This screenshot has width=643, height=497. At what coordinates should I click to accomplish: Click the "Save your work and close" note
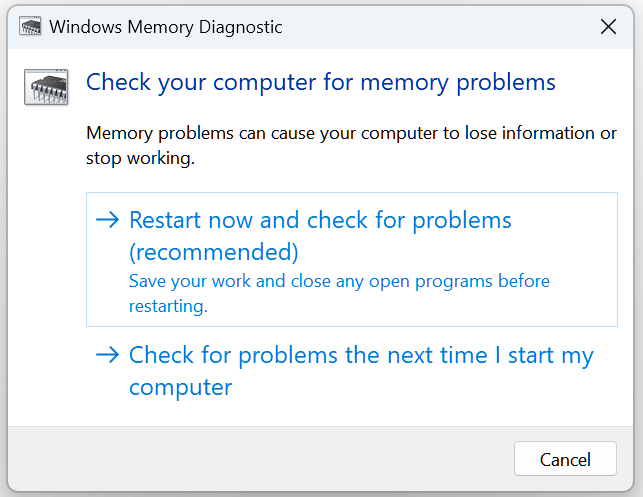(x=339, y=282)
